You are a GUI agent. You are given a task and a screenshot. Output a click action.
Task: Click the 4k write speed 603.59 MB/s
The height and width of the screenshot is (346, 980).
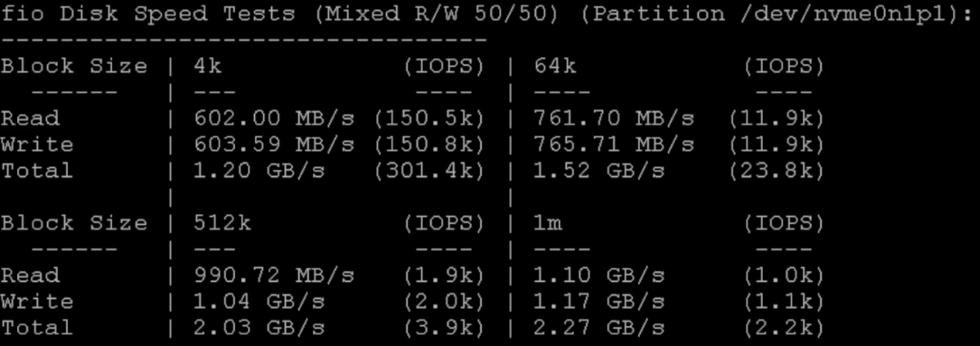(x=273, y=144)
